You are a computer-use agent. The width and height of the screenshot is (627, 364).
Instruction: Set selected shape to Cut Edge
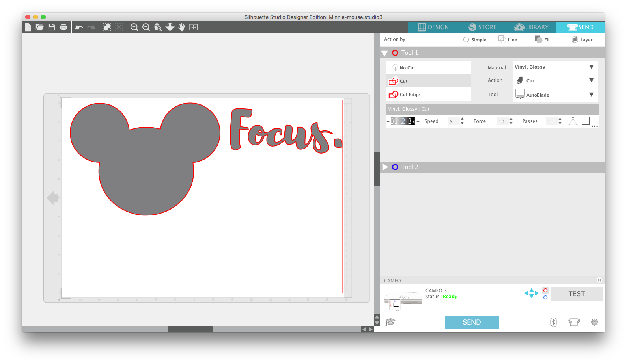point(429,94)
